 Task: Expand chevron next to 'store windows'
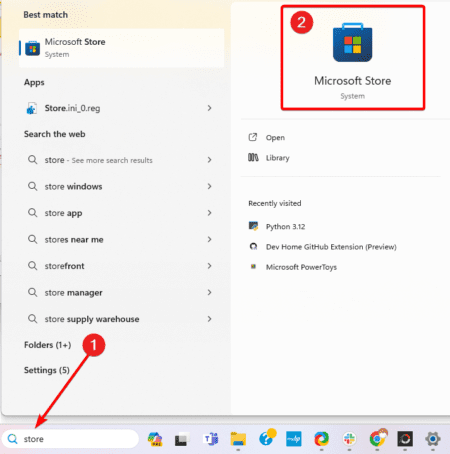click(x=209, y=186)
